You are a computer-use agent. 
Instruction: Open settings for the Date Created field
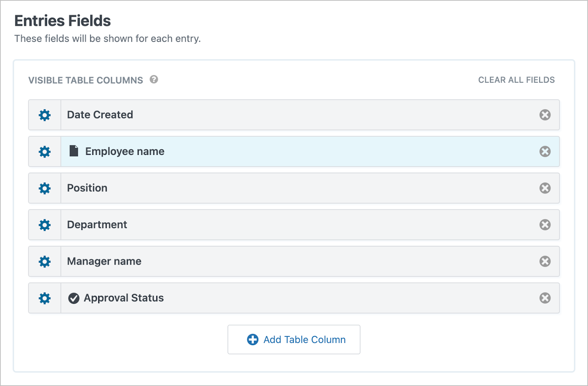(x=44, y=115)
